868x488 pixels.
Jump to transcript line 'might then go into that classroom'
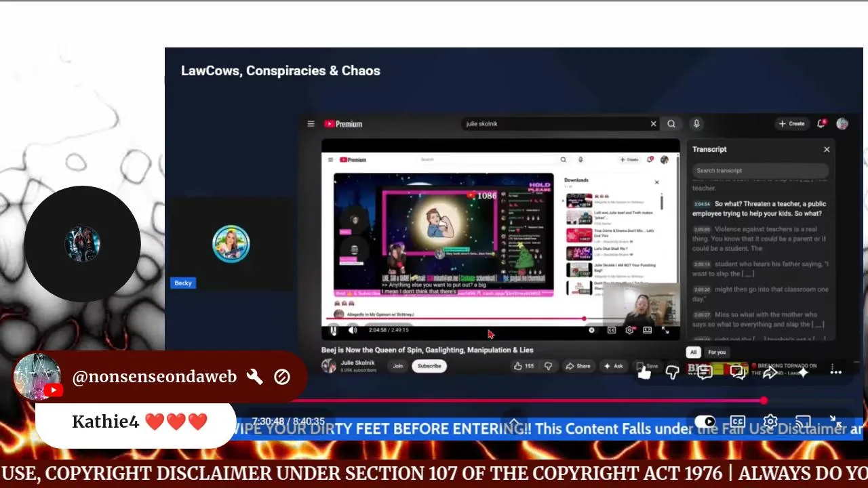760,293
